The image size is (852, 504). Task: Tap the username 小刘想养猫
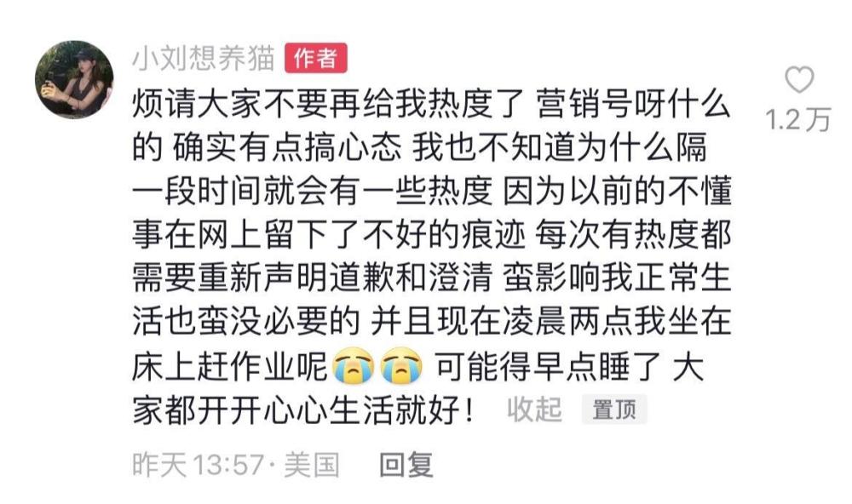[204, 58]
